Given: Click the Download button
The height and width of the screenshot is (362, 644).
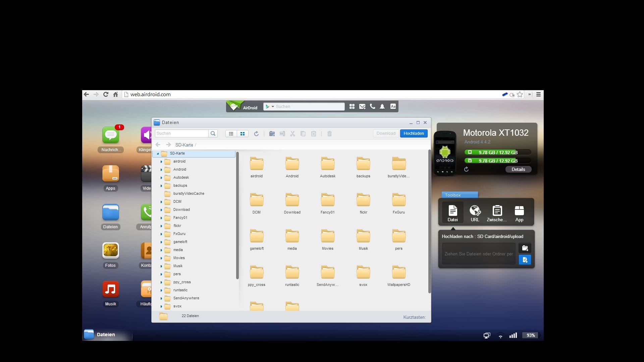Looking at the screenshot, I should click(x=386, y=133).
